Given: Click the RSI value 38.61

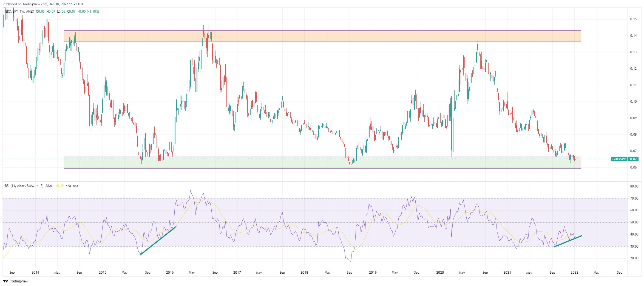Looking at the screenshot, I should 50,186.
